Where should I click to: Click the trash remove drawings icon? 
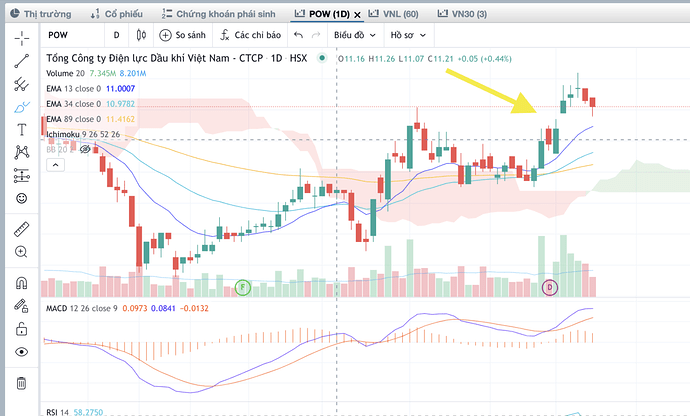coord(22,383)
